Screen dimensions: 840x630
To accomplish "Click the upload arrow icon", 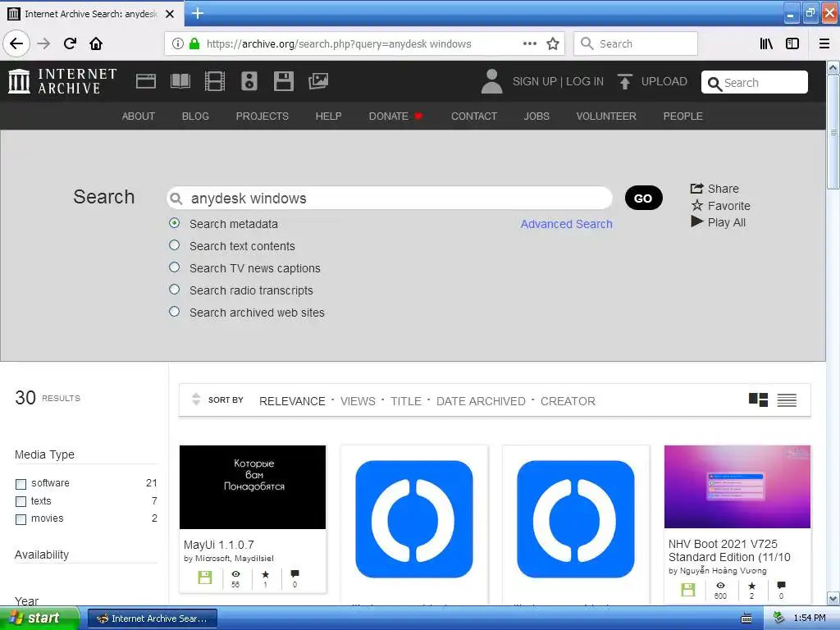I will click(x=624, y=81).
